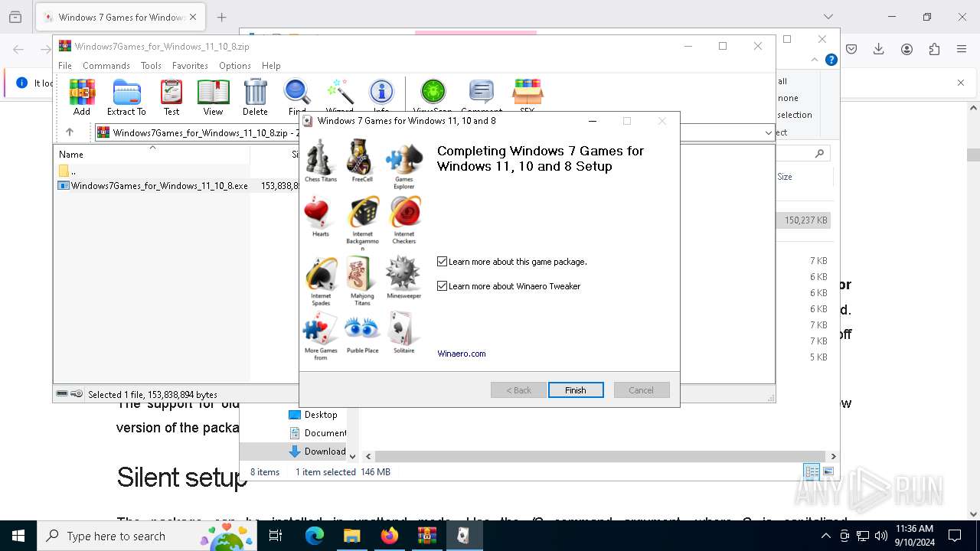Image resolution: width=980 pixels, height=551 pixels.
Task: Open WinRAR from taskbar
Action: [x=426, y=536]
